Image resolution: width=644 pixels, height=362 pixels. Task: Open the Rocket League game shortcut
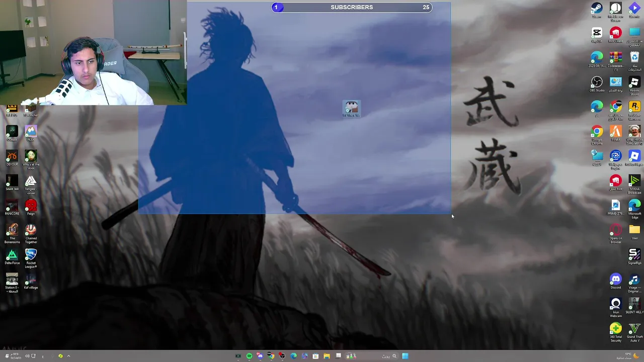[31, 258]
